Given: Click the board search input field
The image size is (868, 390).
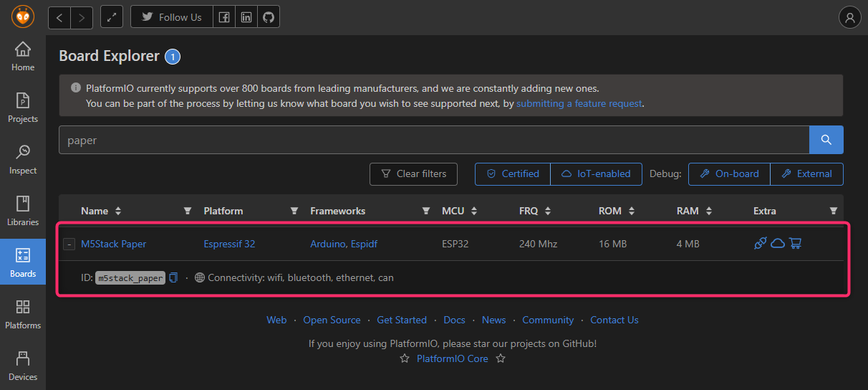Looking at the screenshot, I should click(433, 140).
